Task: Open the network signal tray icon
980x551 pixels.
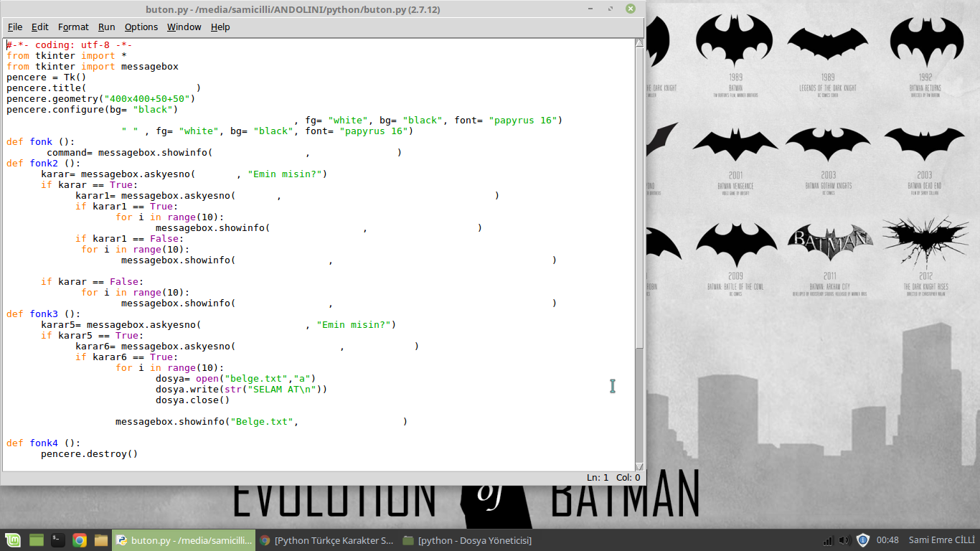Action: tap(828, 540)
